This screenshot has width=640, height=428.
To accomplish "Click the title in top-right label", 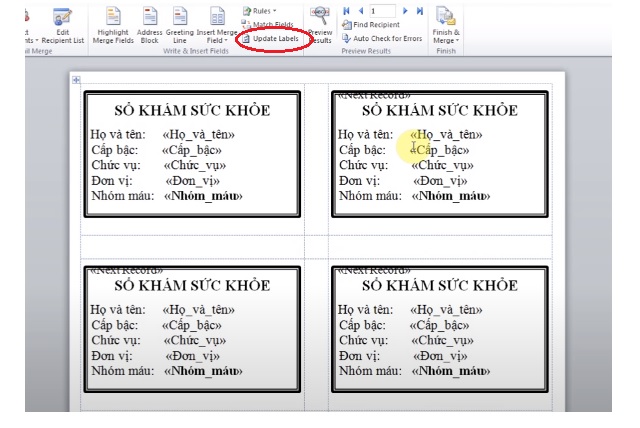I will (440, 111).
